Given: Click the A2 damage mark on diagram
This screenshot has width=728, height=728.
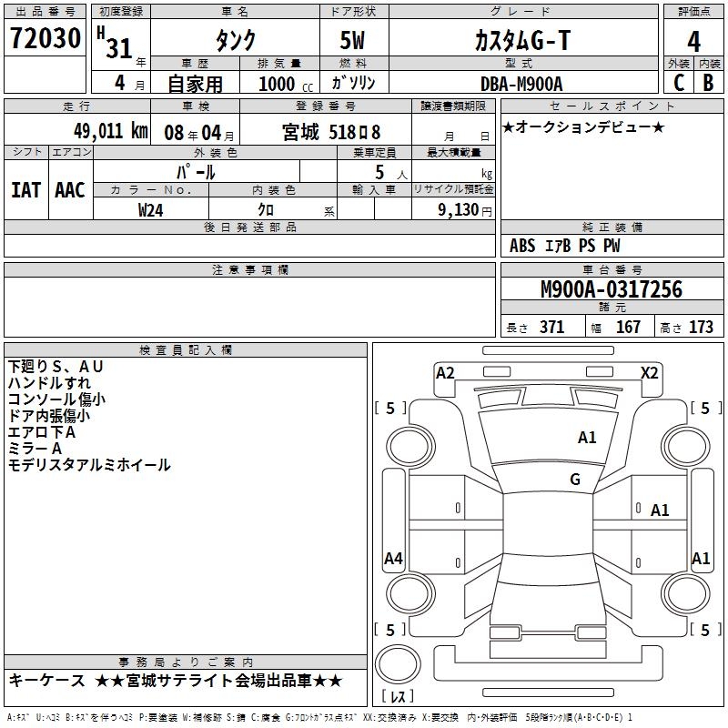Looking at the screenshot, I should (445, 373).
